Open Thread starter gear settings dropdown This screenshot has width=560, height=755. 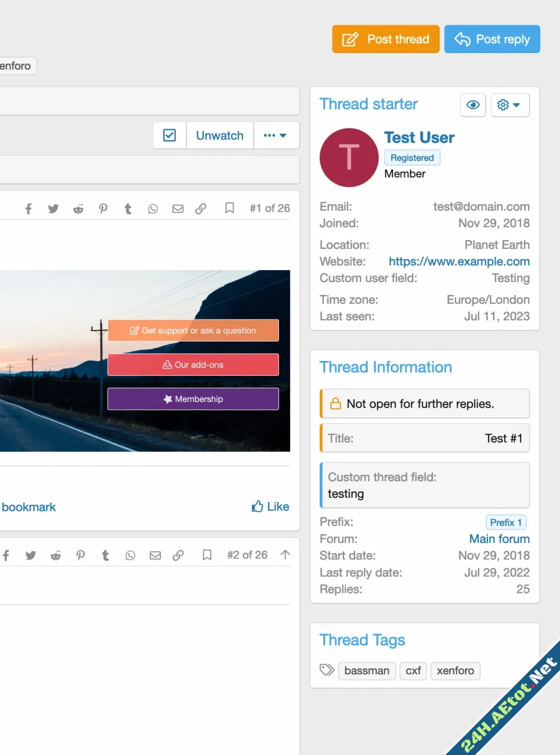pos(509,105)
